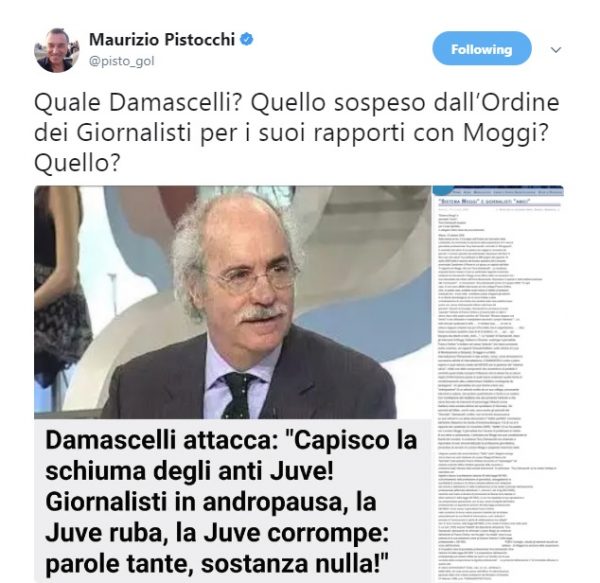Open the article document screenshot image
This screenshot has width=600, height=583.
pyautogui.click(x=498, y=384)
